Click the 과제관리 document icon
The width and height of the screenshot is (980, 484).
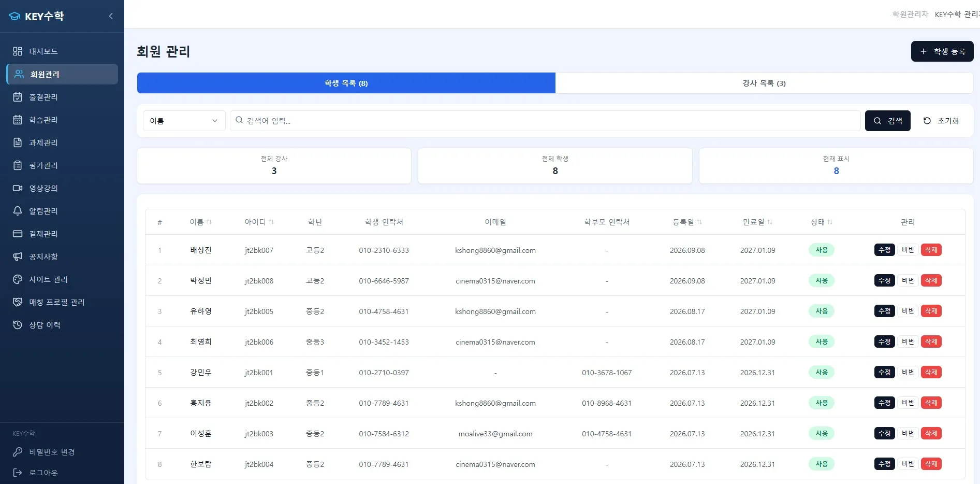click(x=18, y=143)
